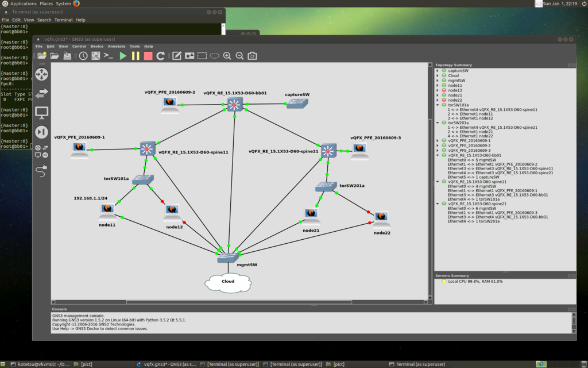Browse end devices monitor icon
The image size is (588, 368).
41,113
